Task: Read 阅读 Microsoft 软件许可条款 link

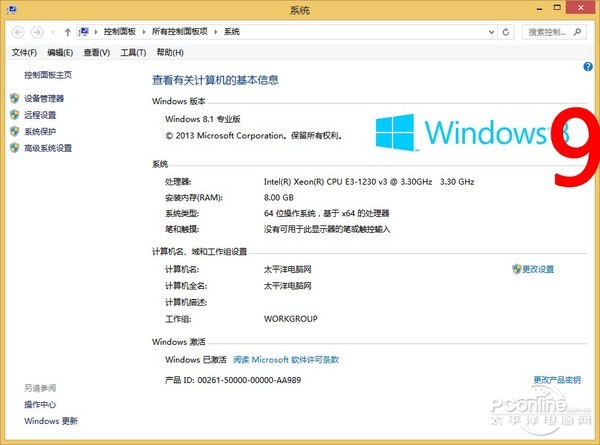Action: (x=286, y=360)
